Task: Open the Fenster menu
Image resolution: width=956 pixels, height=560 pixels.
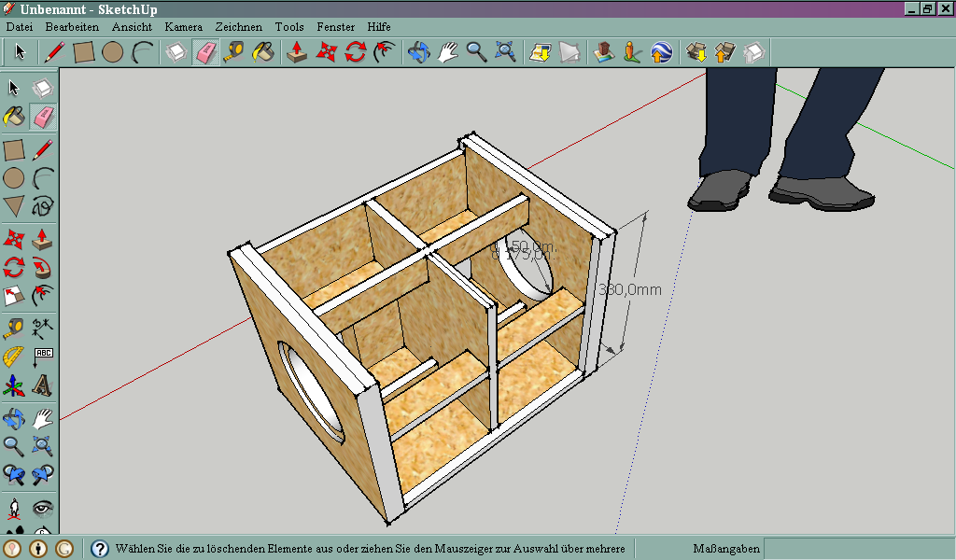Action: tap(335, 27)
